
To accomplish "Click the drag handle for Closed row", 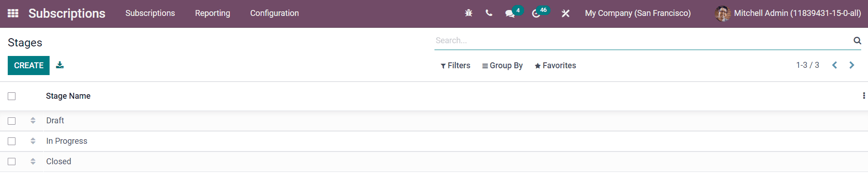I will click(x=33, y=162).
